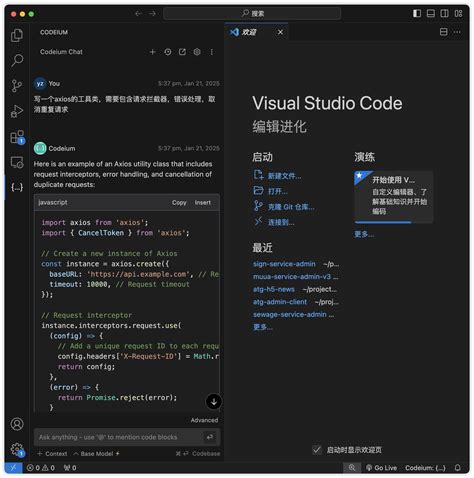Start Go Live server
This screenshot has width=474, height=478.
click(x=381, y=468)
